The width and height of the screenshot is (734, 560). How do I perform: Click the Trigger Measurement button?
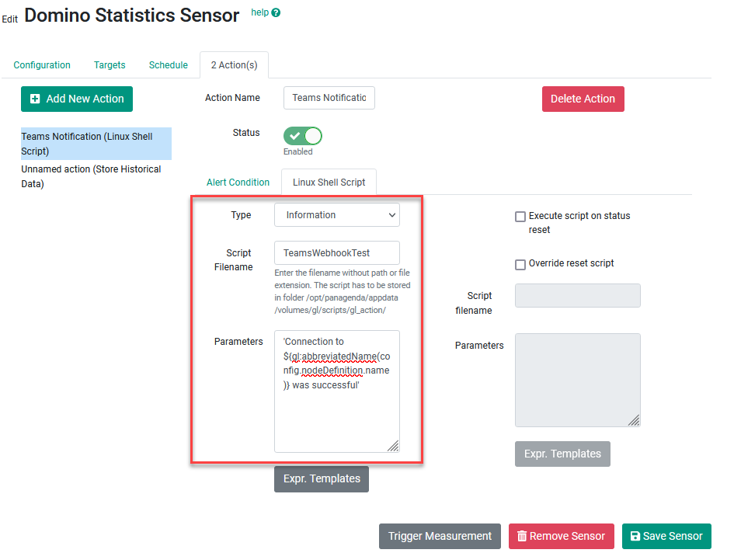(440, 536)
